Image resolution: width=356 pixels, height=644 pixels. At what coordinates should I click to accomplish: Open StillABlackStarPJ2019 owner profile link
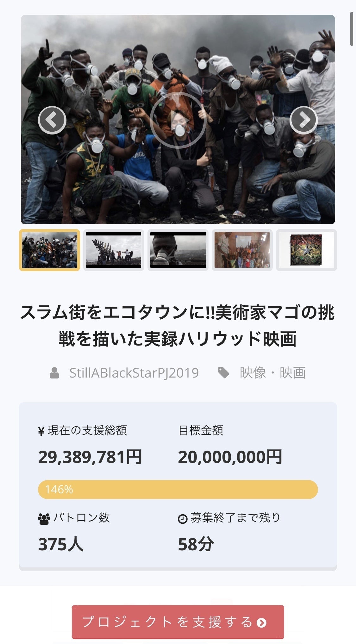(x=134, y=373)
